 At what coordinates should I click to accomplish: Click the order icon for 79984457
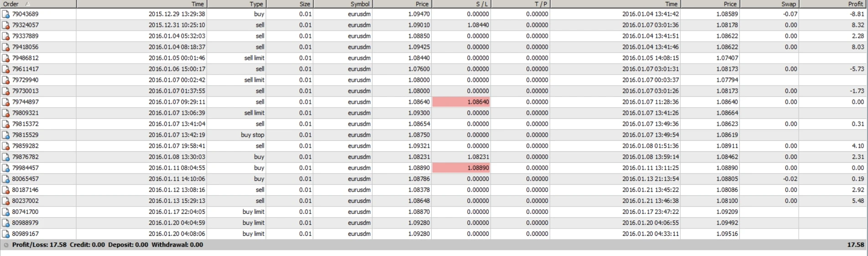pyautogui.click(x=6, y=168)
